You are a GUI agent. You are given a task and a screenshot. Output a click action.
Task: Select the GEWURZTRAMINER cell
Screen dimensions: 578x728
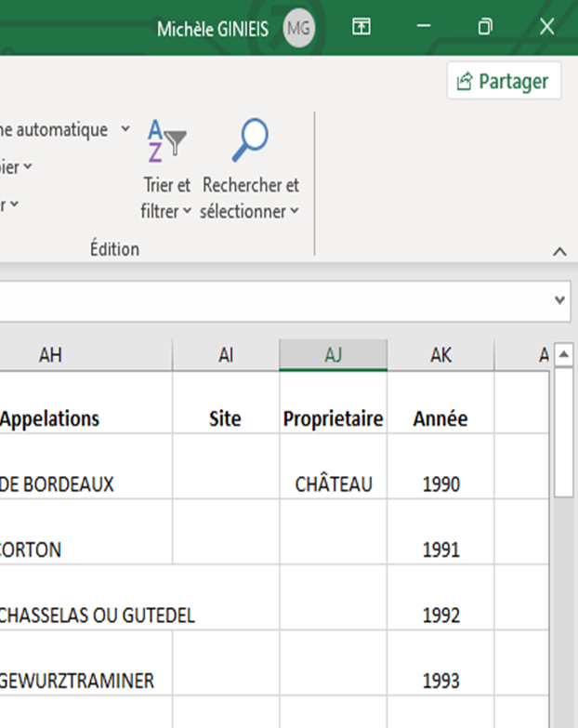(77, 681)
